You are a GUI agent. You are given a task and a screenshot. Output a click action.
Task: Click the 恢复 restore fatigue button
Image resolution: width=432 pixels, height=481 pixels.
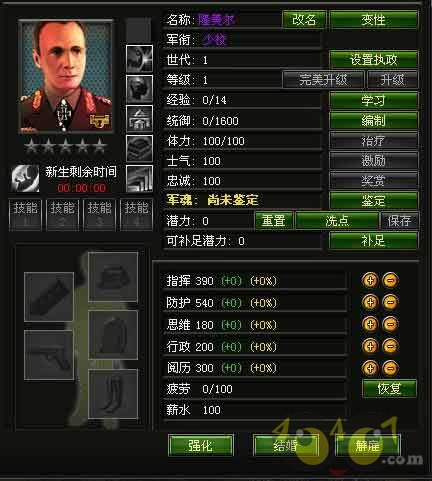tap(389, 389)
